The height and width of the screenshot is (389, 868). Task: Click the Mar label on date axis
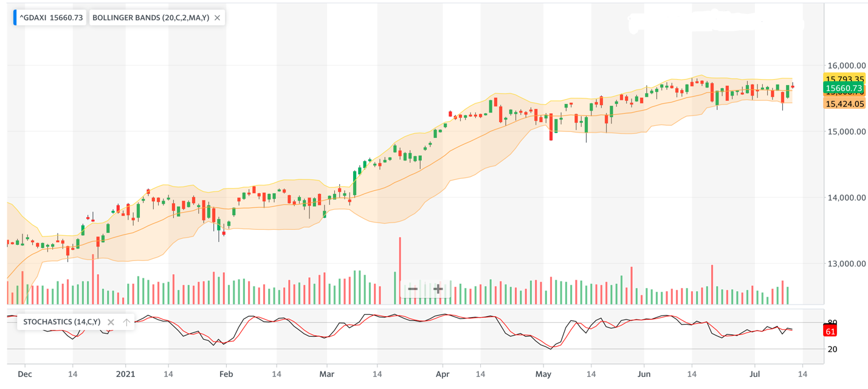pos(327,374)
